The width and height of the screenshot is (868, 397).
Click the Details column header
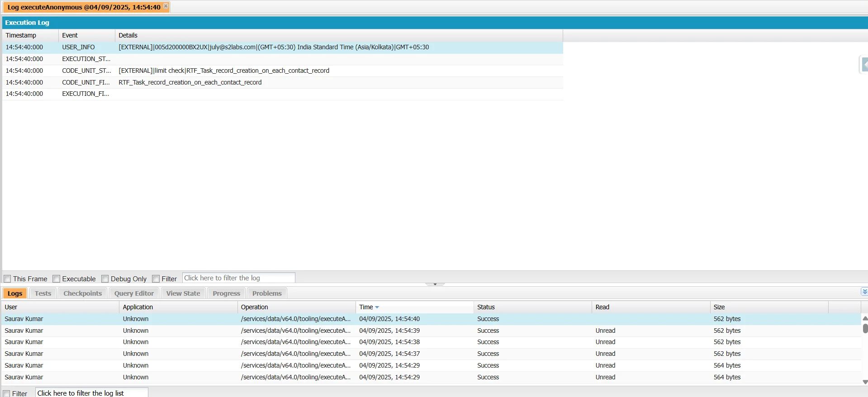tap(339, 35)
